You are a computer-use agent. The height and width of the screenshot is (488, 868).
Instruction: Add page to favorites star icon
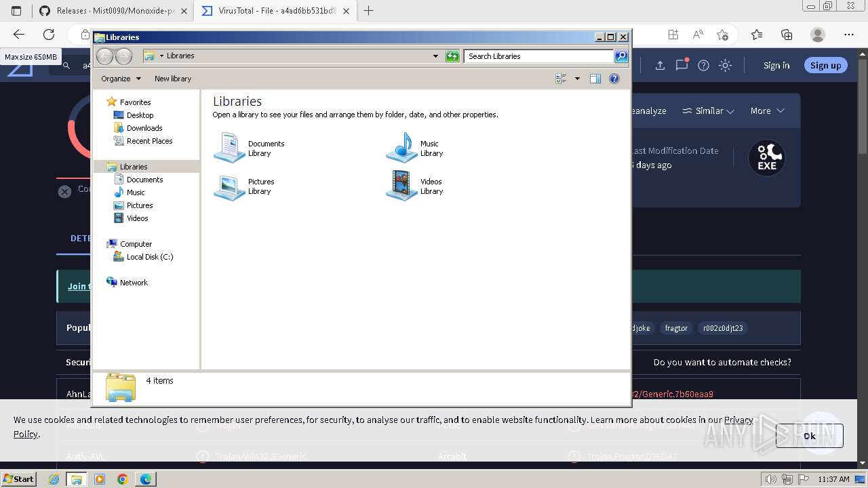[723, 35]
